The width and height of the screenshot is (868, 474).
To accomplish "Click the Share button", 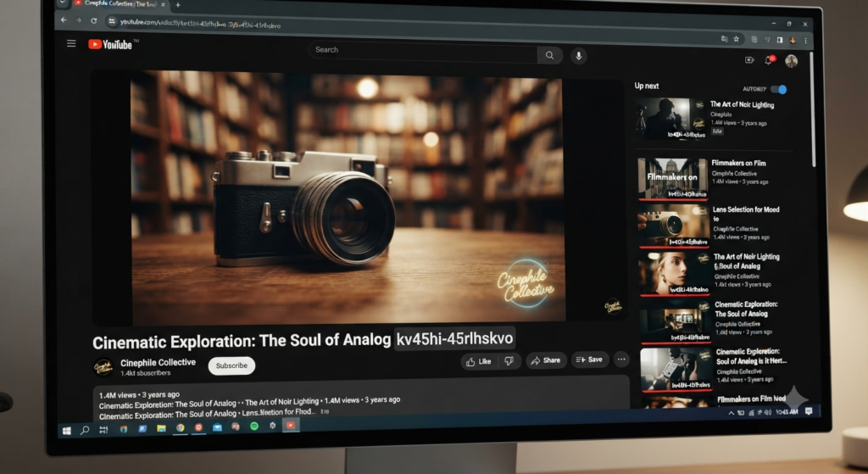I will [x=547, y=360].
